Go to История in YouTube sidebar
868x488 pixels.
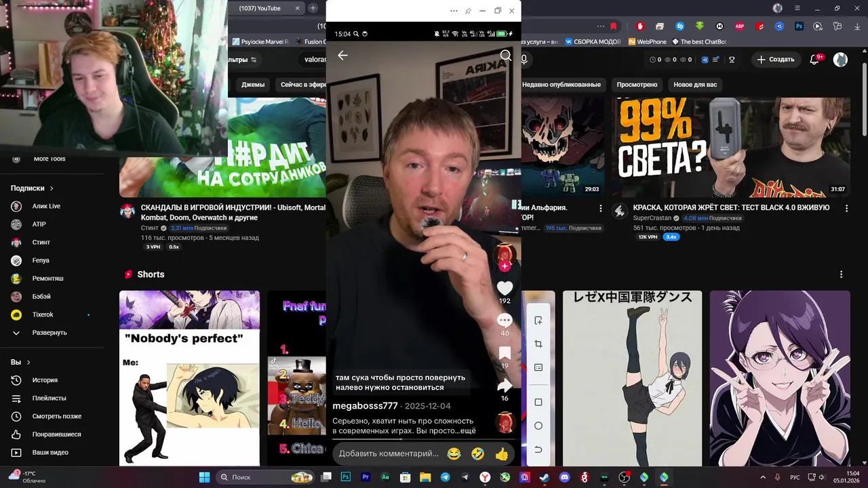coord(45,380)
